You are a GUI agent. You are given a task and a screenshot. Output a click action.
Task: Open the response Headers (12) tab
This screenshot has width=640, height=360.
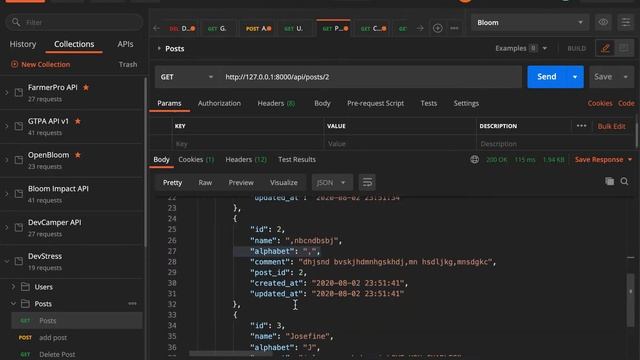click(246, 160)
